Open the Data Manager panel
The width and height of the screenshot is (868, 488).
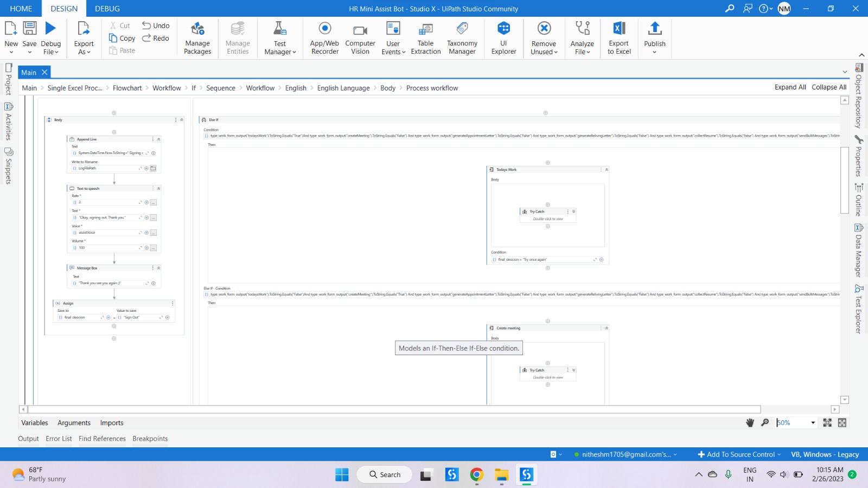coord(859,250)
